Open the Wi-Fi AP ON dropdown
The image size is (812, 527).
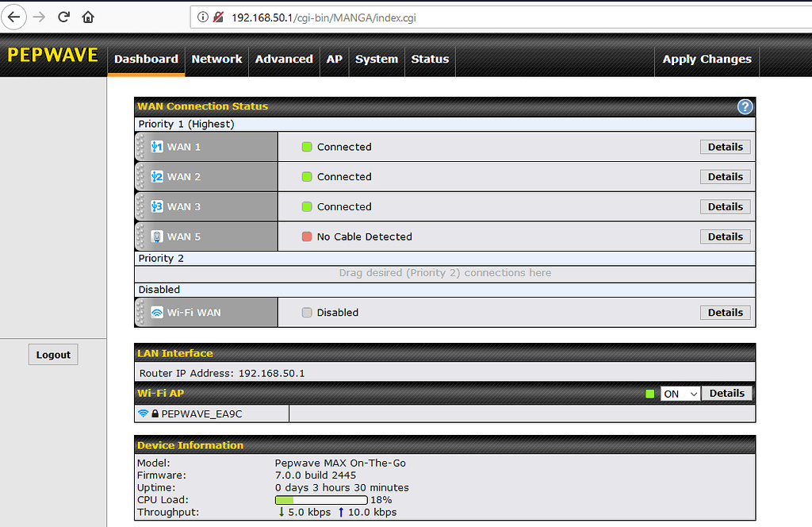click(x=680, y=393)
